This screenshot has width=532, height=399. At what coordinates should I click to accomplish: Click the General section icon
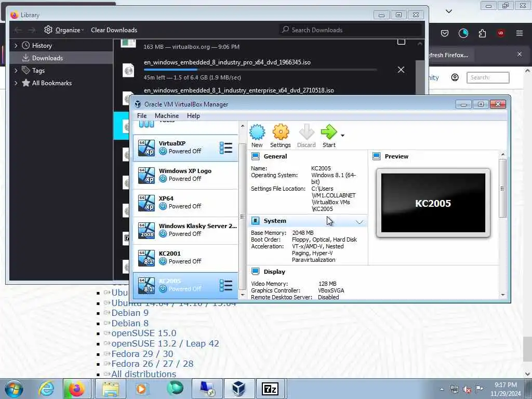pyautogui.click(x=256, y=156)
